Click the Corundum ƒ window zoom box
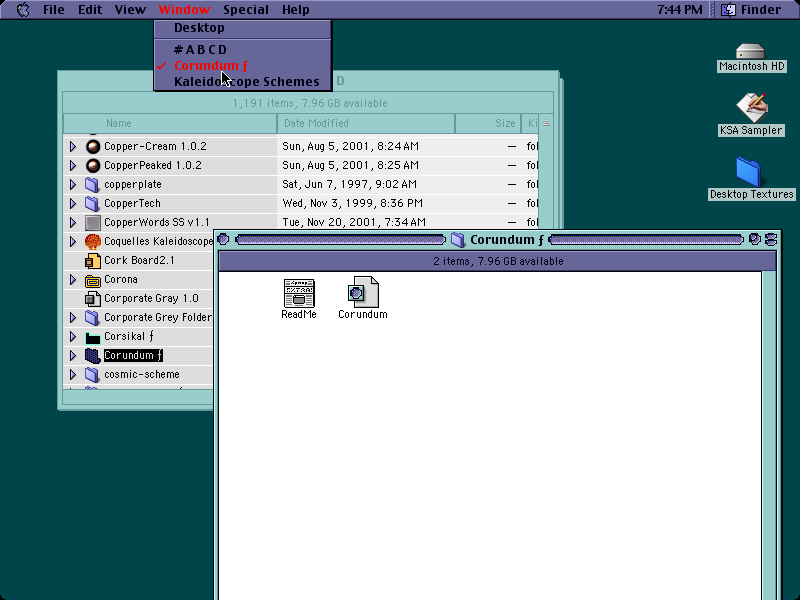The width and height of the screenshot is (800, 600). pyautogui.click(x=755, y=239)
